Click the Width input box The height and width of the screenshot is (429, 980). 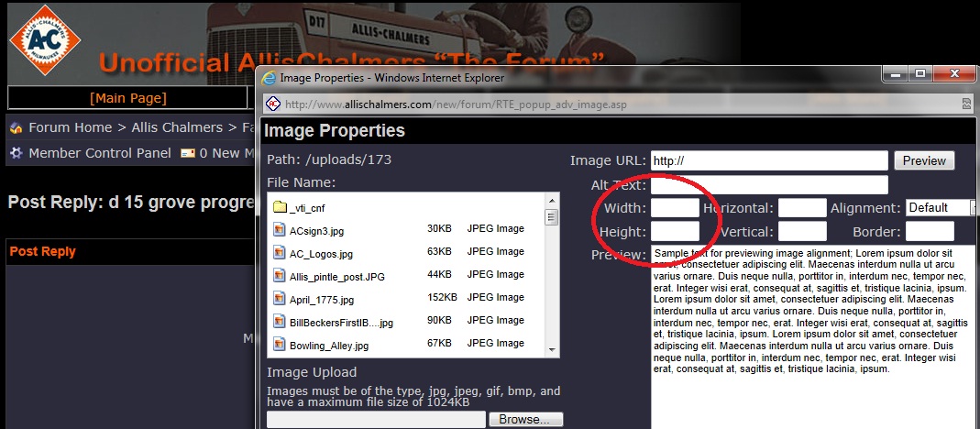(x=675, y=208)
